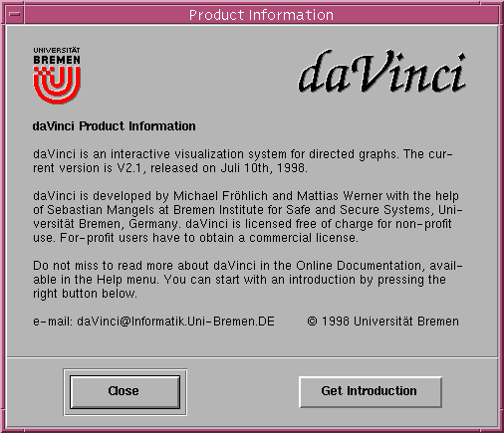Click the line 'use. For-profit users have to obtain'
The image size is (504, 433).
pyautogui.click(x=195, y=238)
